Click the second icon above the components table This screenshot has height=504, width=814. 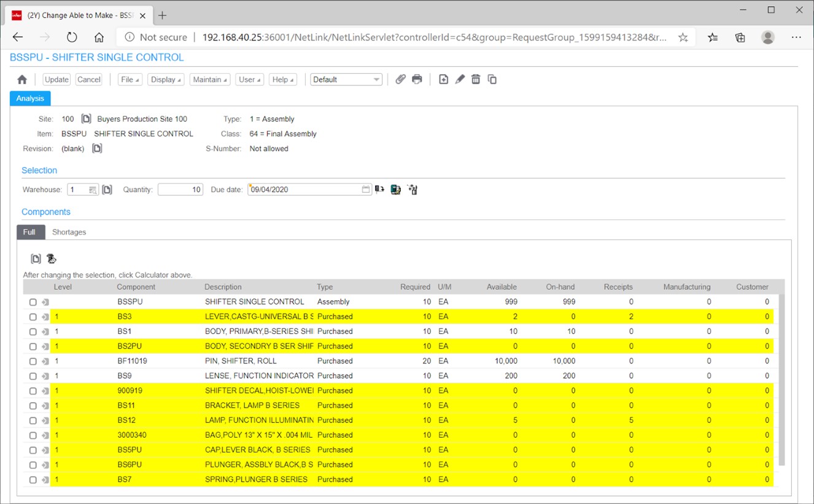coord(52,259)
